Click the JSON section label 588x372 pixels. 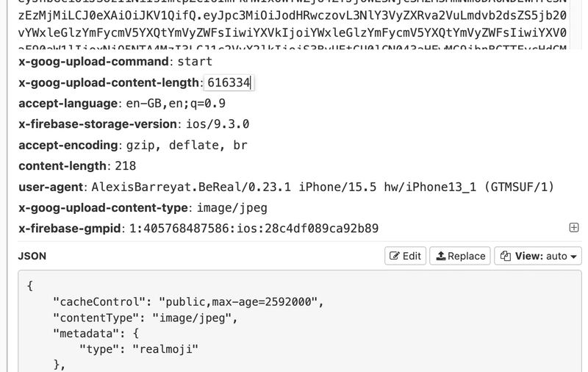(32, 256)
